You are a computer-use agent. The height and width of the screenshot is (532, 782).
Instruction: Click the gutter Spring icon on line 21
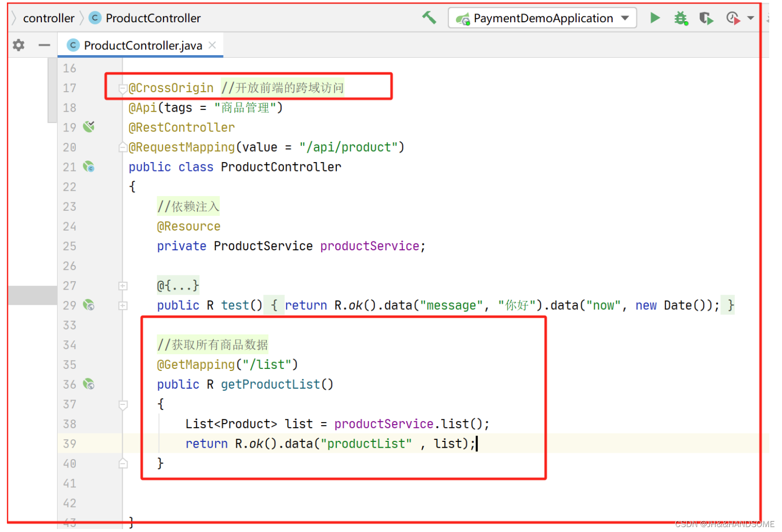(89, 167)
